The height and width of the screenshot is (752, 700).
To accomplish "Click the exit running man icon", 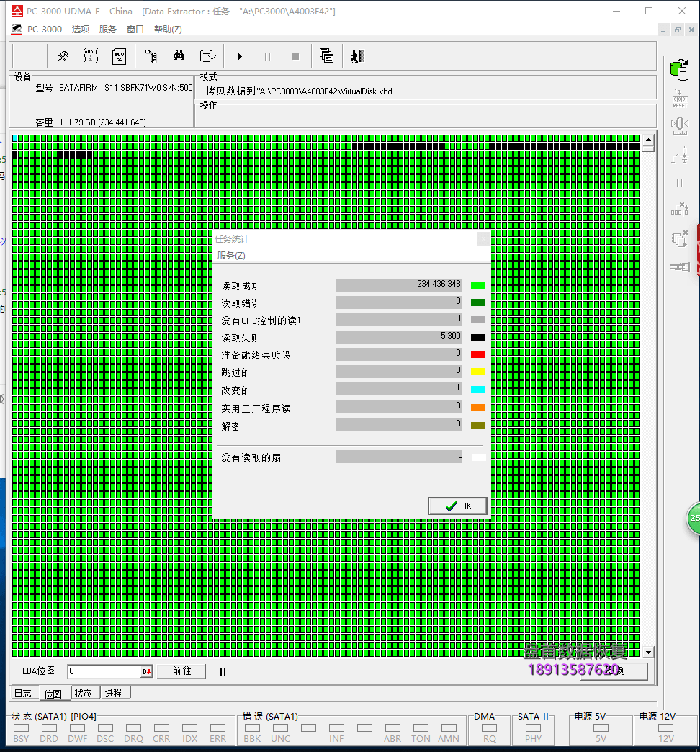I will [358, 56].
